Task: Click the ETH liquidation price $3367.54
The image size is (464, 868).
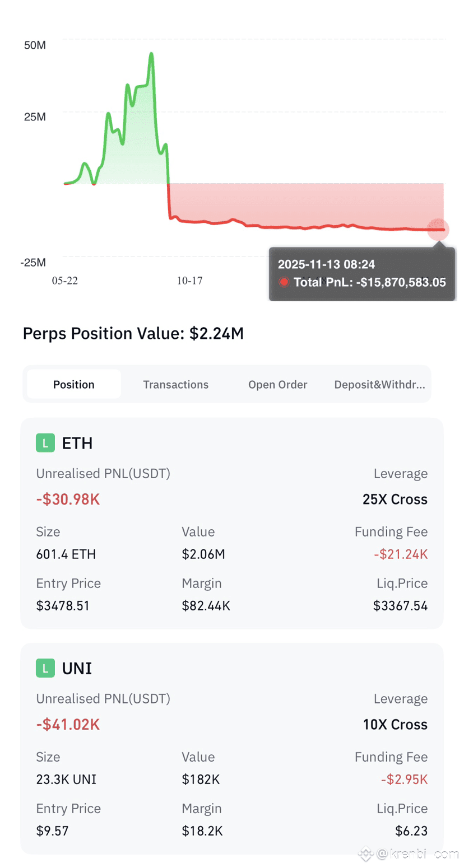Action: coord(401,605)
